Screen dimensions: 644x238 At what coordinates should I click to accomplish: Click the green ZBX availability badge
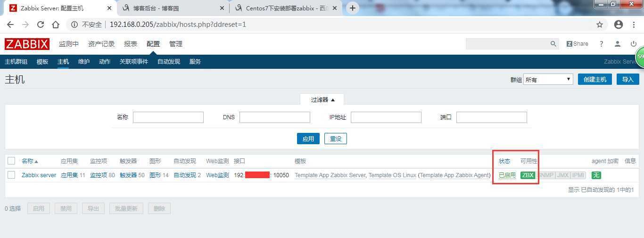click(528, 175)
